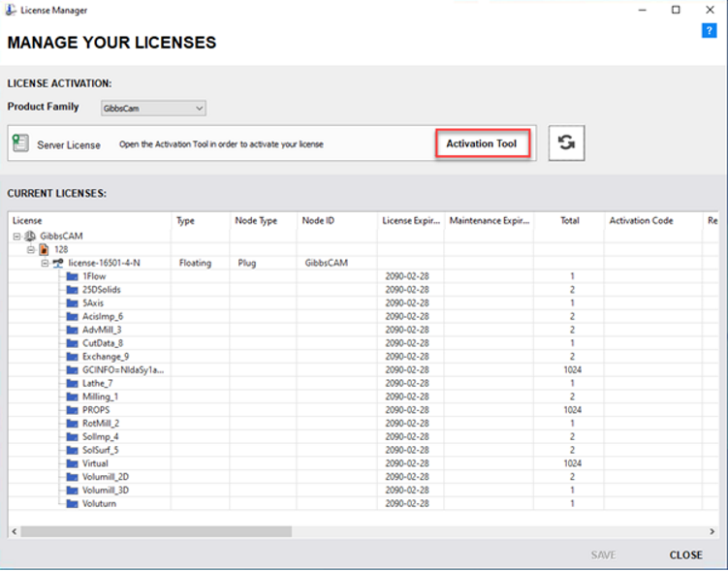Click the License Manager title icon
This screenshot has height=571, width=728.
(x=11, y=10)
